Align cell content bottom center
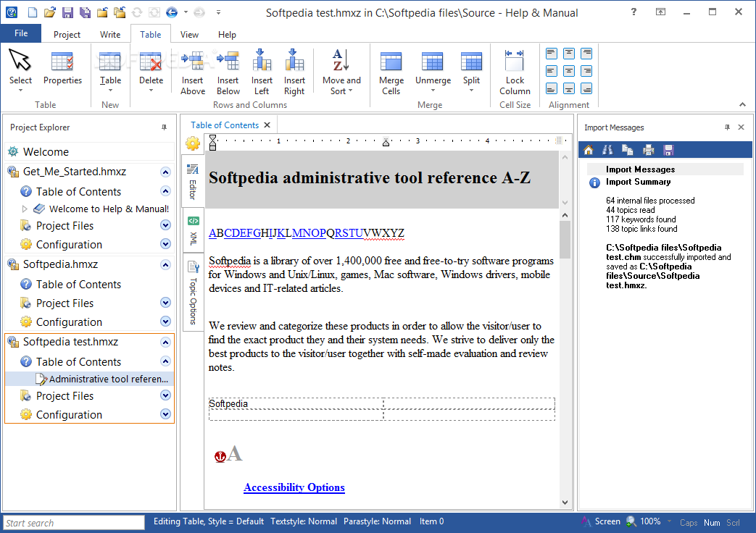Viewport: 756px width, 533px height. 569,88
